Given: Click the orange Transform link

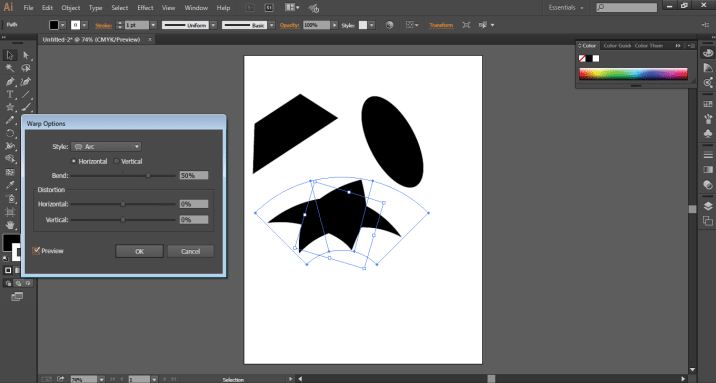Looking at the screenshot, I should point(441,25).
